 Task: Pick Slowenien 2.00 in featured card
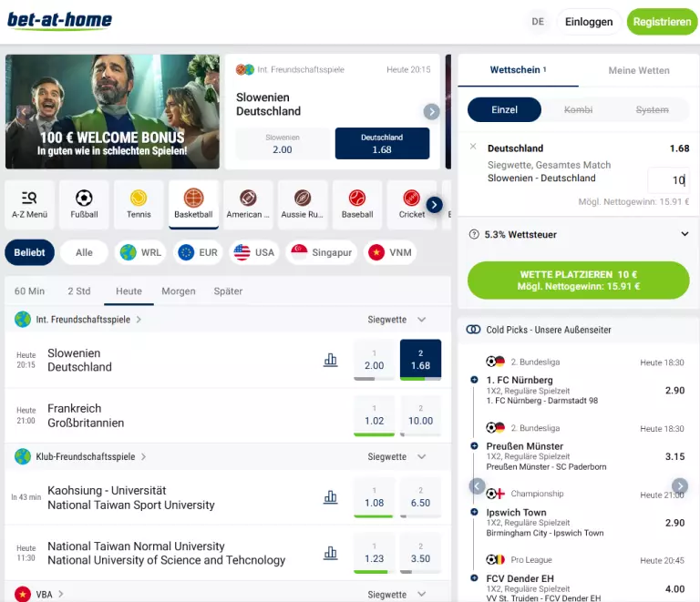(x=283, y=144)
